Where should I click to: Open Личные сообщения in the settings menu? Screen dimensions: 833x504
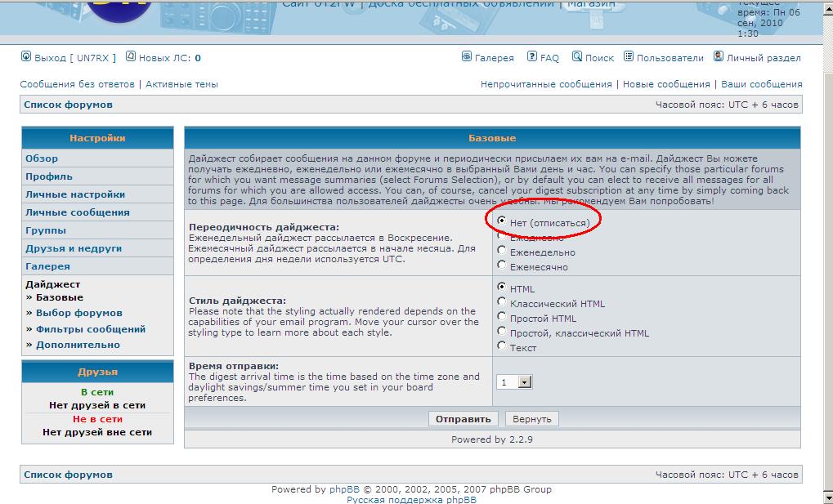tap(78, 212)
